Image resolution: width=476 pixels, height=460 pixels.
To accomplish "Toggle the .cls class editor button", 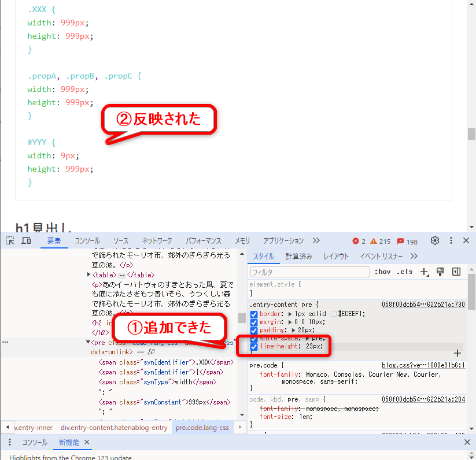I will [x=405, y=272].
